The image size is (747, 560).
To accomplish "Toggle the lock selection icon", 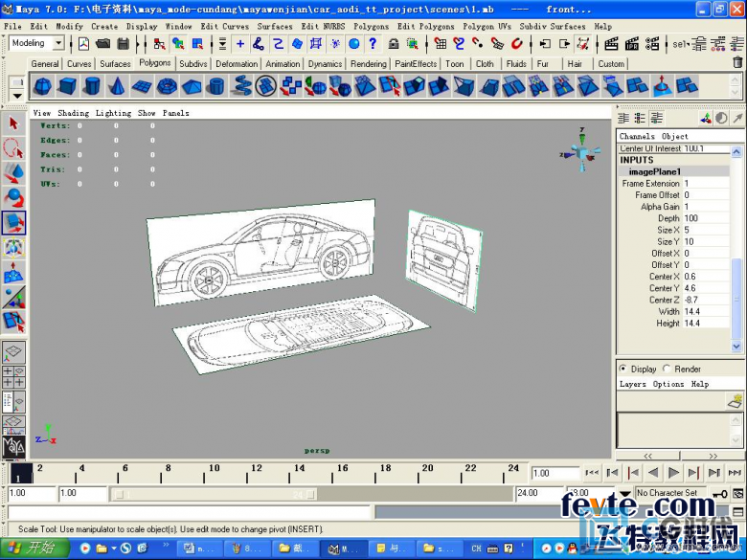I will [x=393, y=44].
